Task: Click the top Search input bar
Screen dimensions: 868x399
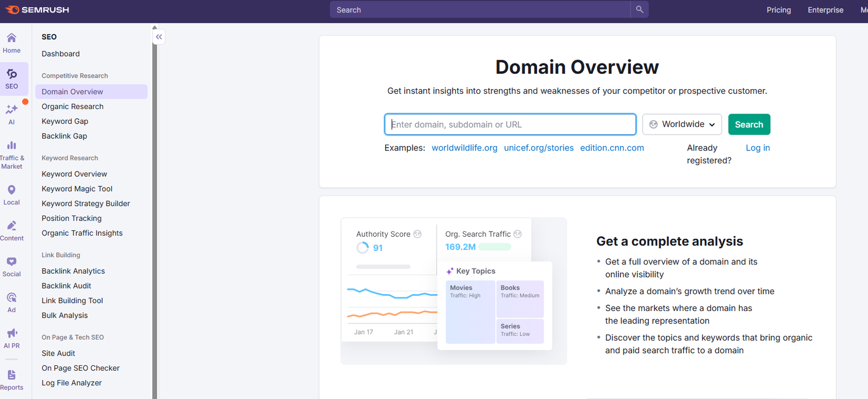Action: coord(480,10)
